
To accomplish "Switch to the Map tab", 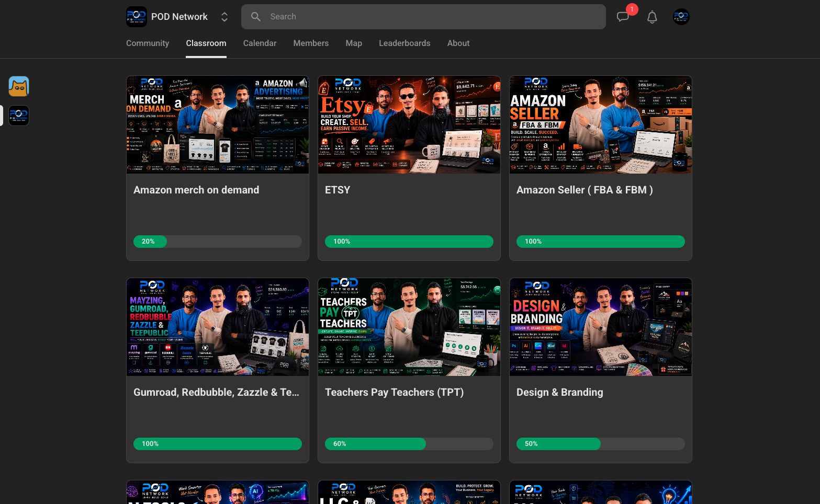I will [x=354, y=43].
